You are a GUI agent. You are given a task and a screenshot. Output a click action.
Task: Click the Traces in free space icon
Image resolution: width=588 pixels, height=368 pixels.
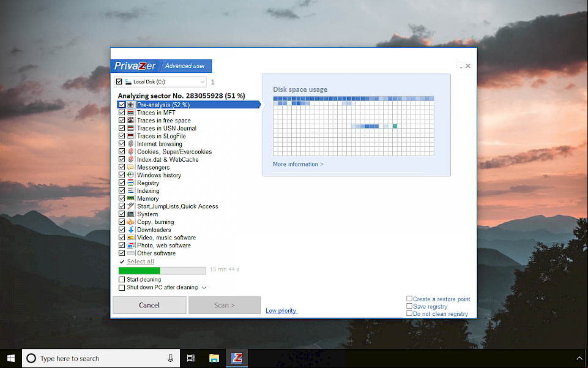[x=130, y=121]
